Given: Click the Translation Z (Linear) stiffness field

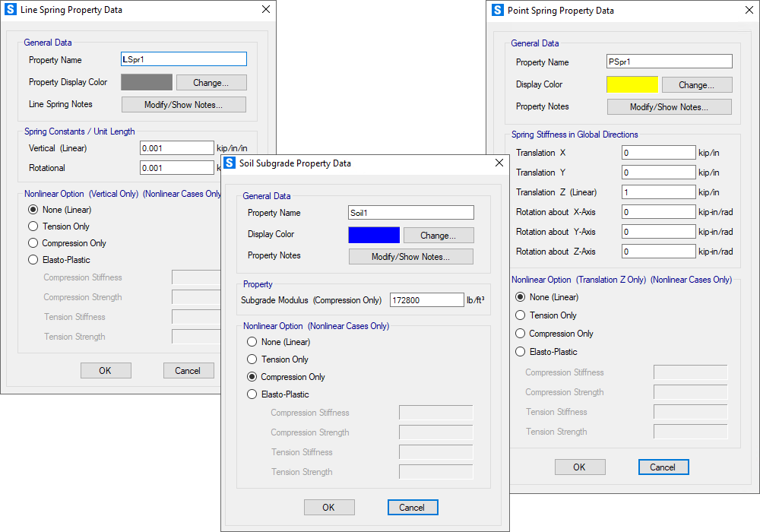Looking at the screenshot, I should click(x=659, y=192).
